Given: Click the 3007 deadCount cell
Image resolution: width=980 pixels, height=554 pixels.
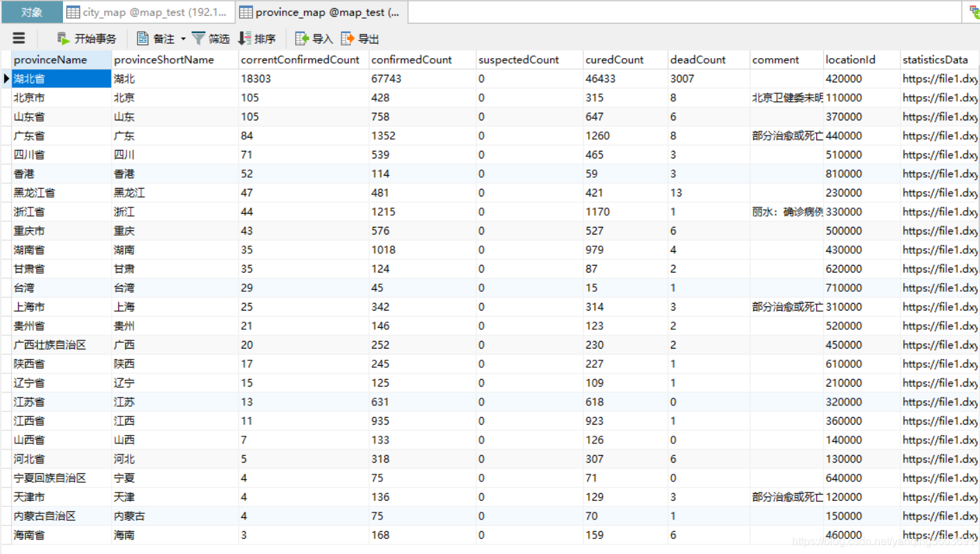Looking at the screenshot, I should click(709, 79).
